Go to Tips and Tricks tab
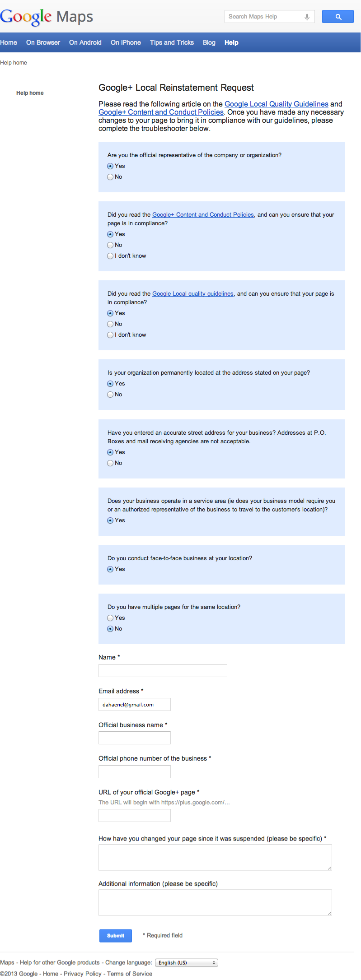The height and width of the screenshot is (980, 361). (x=172, y=42)
